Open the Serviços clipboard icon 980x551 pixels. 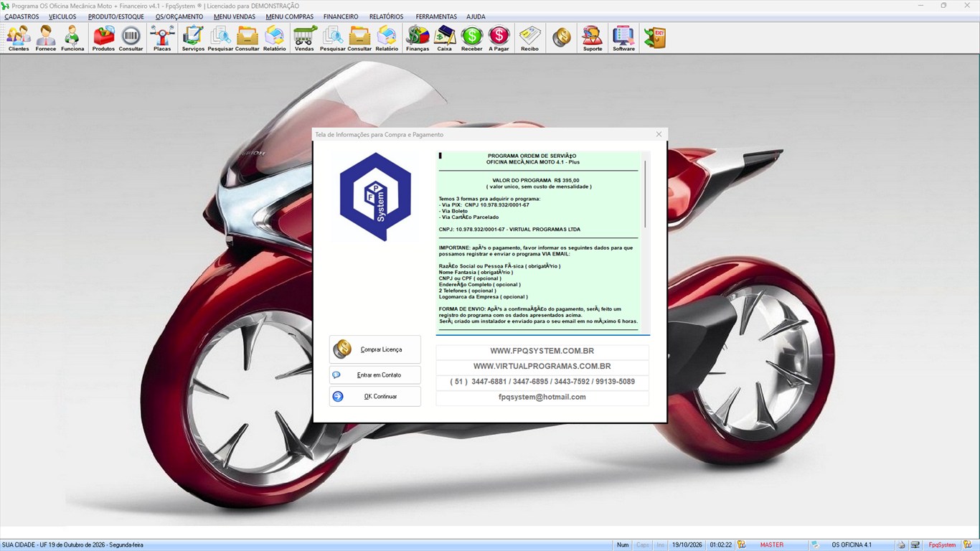point(193,38)
